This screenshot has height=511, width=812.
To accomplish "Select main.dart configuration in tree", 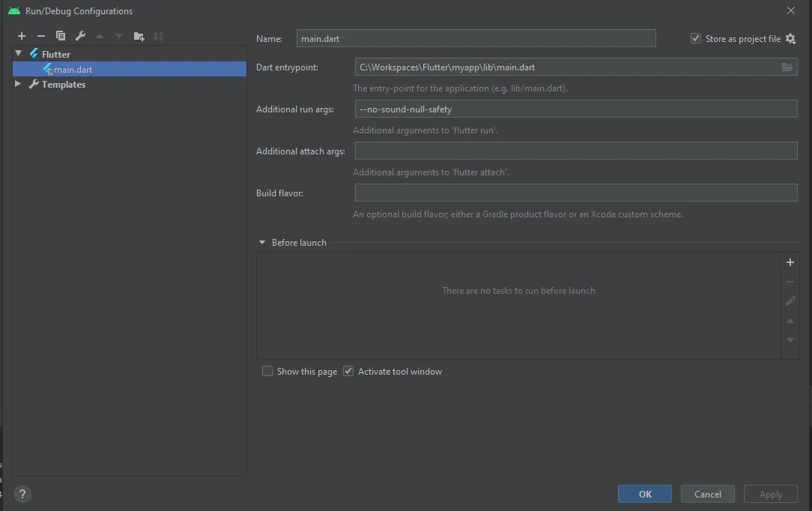I will coord(130,69).
